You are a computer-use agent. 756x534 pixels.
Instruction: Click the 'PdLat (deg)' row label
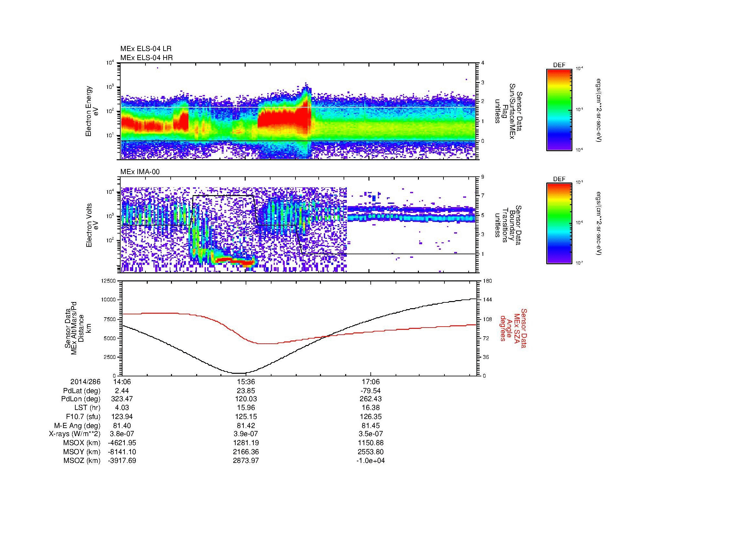point(82,391)
